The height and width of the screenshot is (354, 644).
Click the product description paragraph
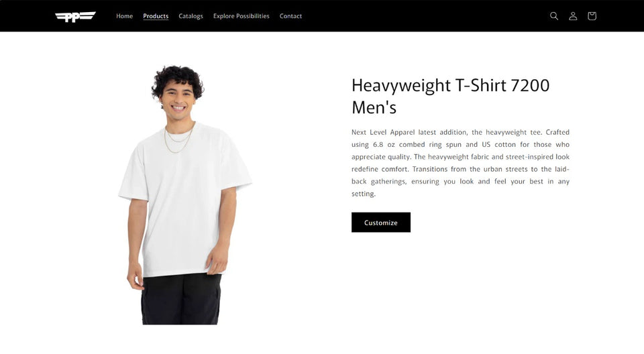point(460,163)
